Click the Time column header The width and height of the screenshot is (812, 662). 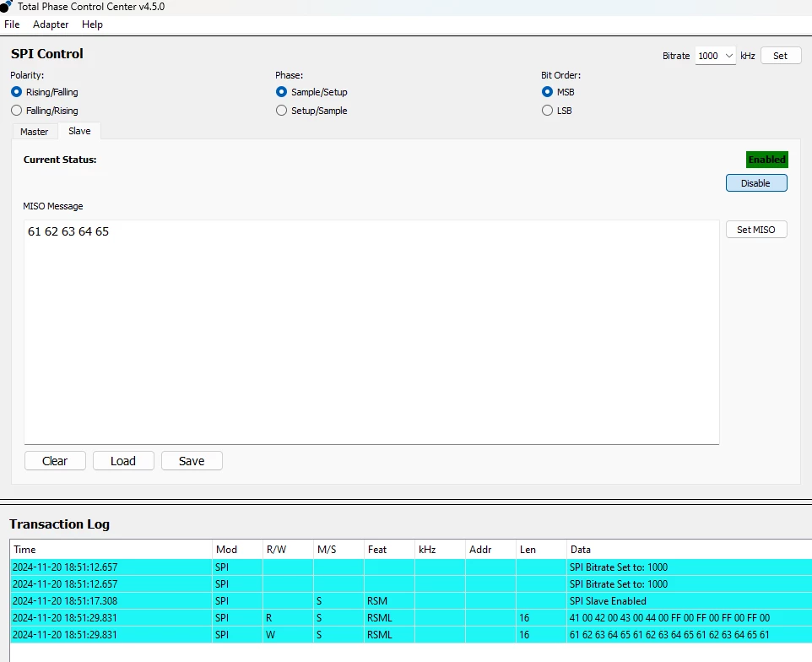(111, 550)
